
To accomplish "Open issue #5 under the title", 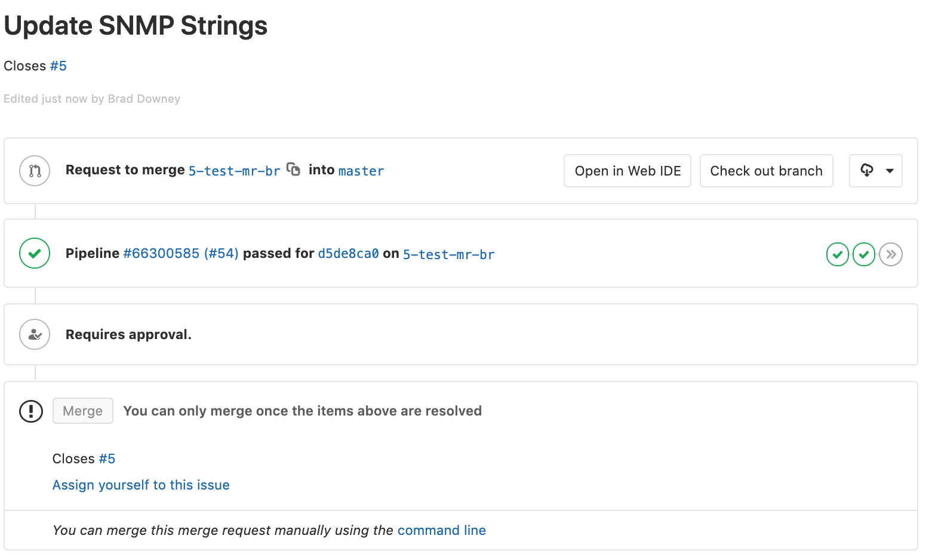I will 59,66.
